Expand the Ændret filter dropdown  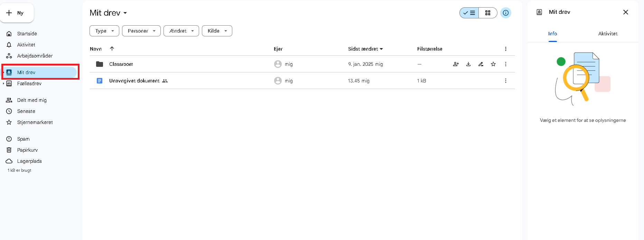pos(181,31)
